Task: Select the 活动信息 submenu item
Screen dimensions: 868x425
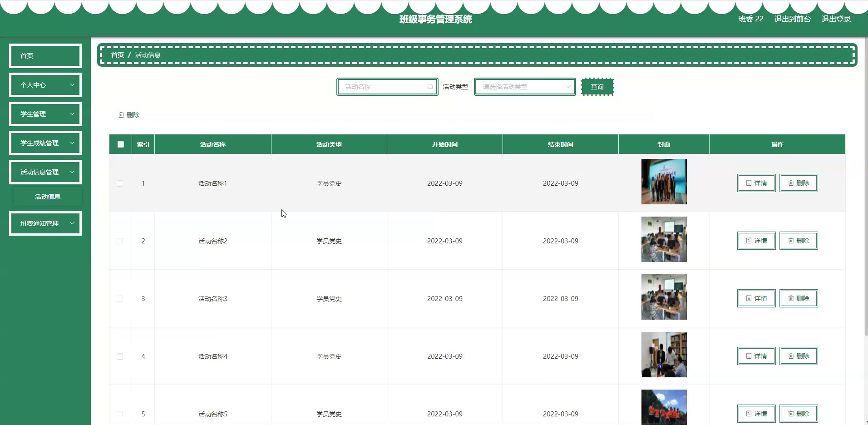Action: pos(48,197)
